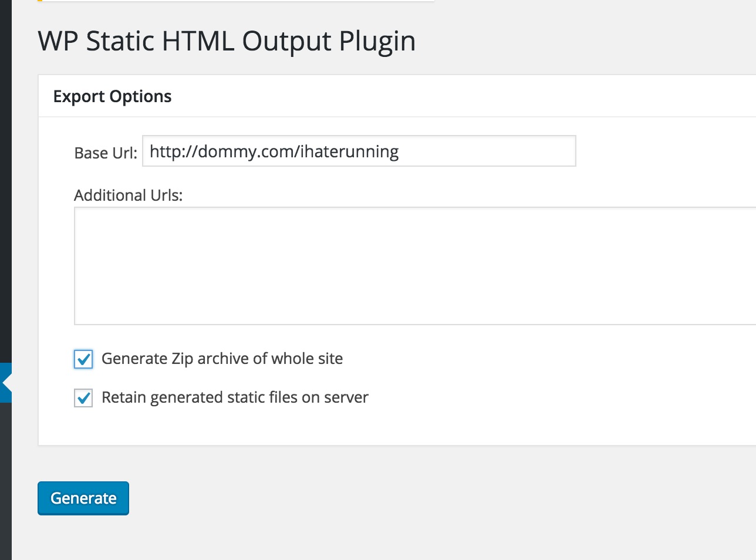The width and height of the screenshot is (756, 560).
Task: Click the dark admin sidebar strip
Action: click(x=6, y=176)
